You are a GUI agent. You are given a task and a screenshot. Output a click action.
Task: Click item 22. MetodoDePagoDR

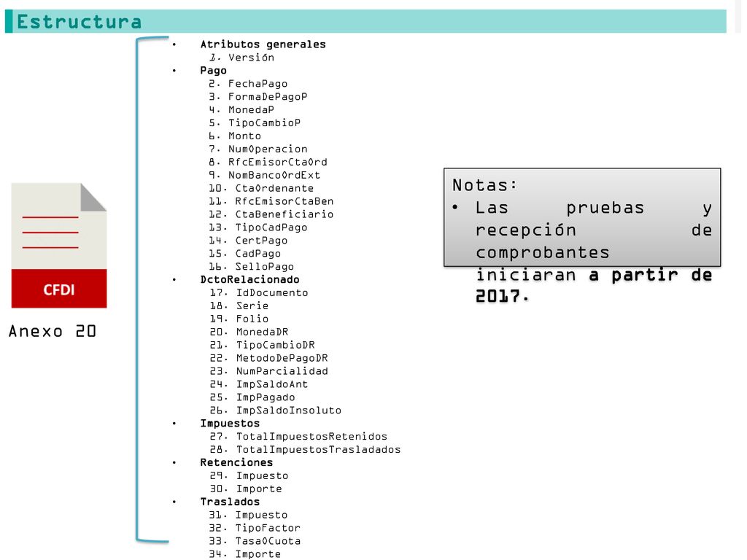(x=269, y=358)
